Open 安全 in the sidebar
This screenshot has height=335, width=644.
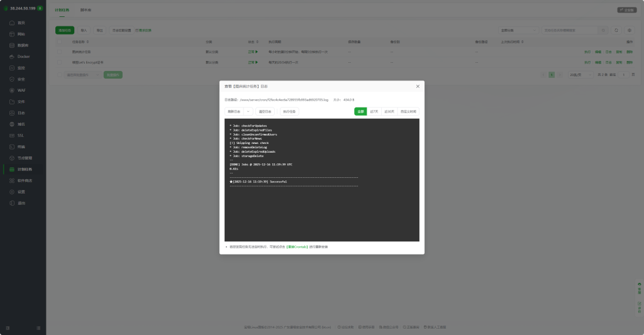pyautogui.click(x=21, y=79)
